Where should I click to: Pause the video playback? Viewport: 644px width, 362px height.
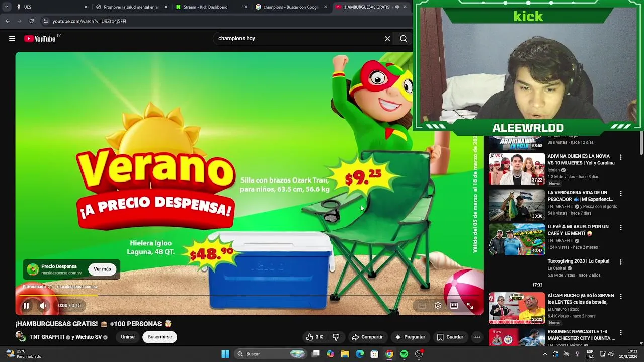[26, 305]
